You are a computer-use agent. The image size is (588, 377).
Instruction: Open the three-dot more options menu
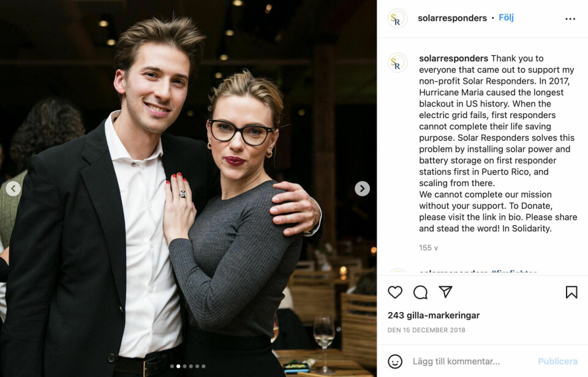point(570,19)
